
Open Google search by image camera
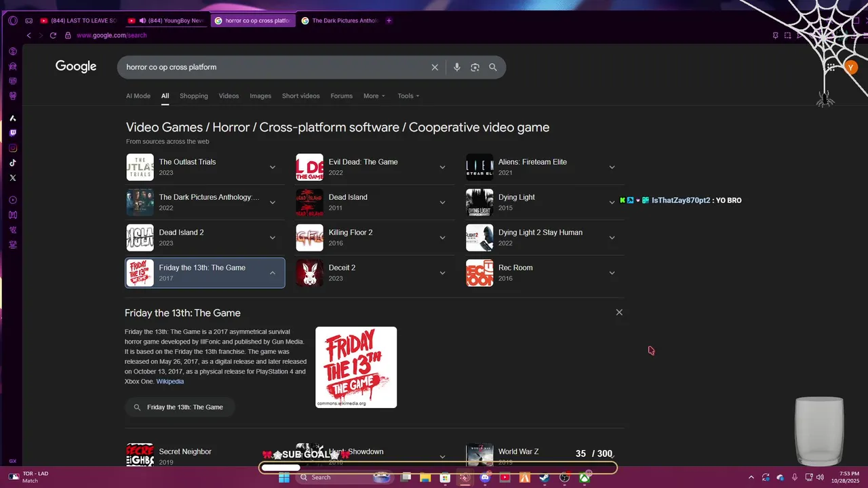click(x=475, y=67)
